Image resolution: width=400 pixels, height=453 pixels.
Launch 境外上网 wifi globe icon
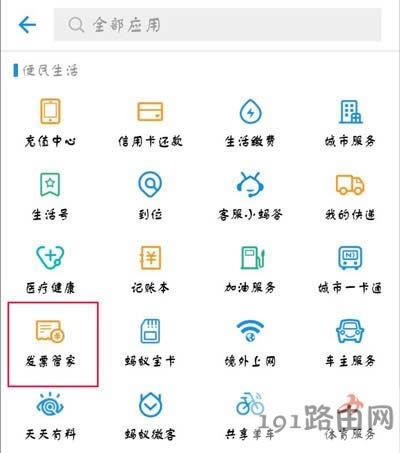pyautogui.click(x=250, y=331)
